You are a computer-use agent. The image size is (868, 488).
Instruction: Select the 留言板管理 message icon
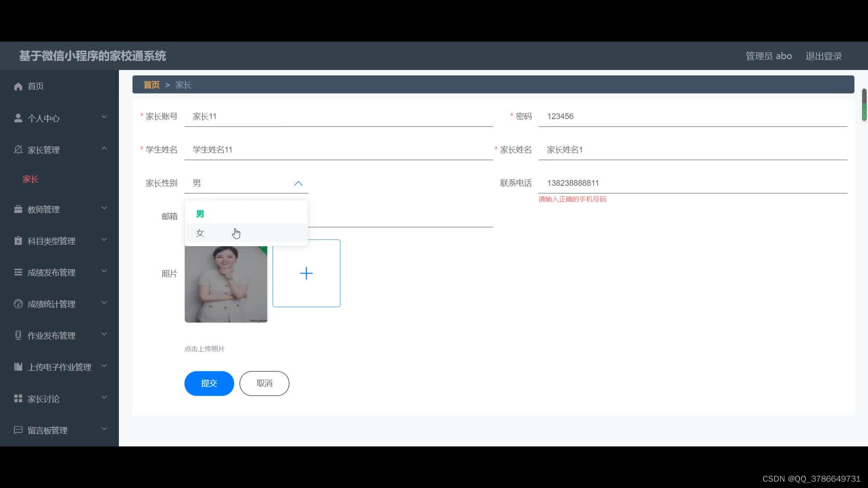click(18, 430)
